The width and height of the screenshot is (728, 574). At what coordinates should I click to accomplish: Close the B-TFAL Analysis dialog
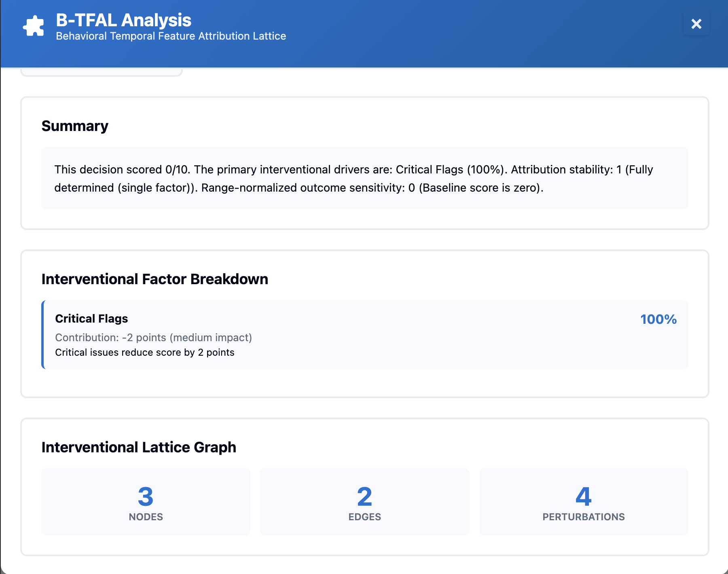pos(696,24)
